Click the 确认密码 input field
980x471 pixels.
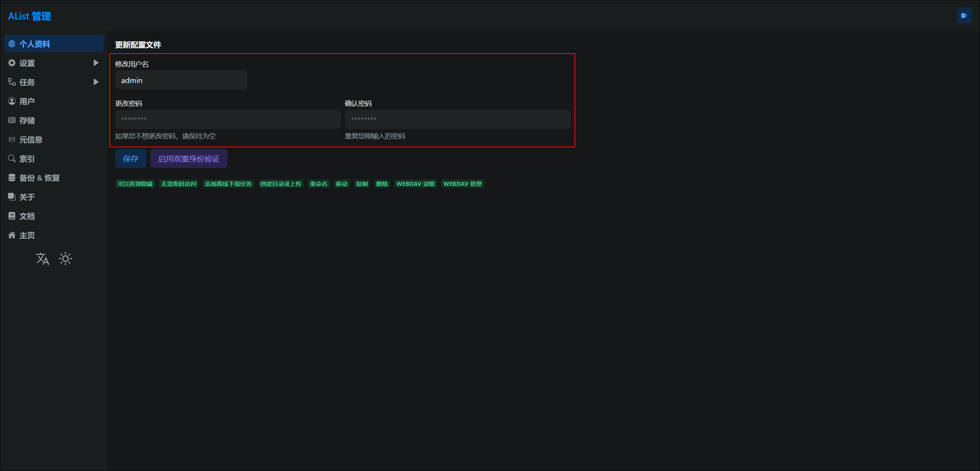coord(457,119)
